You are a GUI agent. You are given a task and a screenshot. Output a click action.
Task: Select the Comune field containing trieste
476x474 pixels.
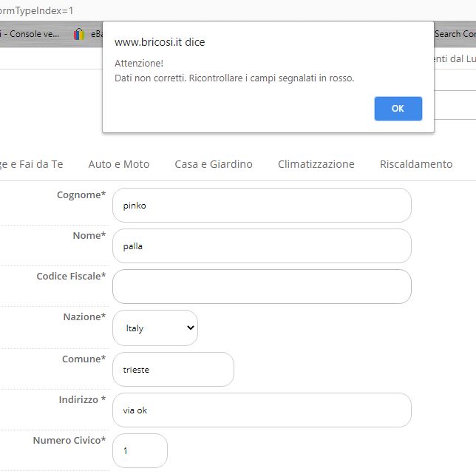pos(173,369)
